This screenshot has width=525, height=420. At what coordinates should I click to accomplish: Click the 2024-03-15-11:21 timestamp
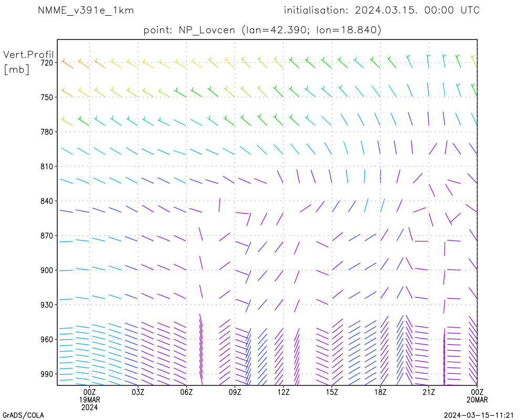point(479,415)
